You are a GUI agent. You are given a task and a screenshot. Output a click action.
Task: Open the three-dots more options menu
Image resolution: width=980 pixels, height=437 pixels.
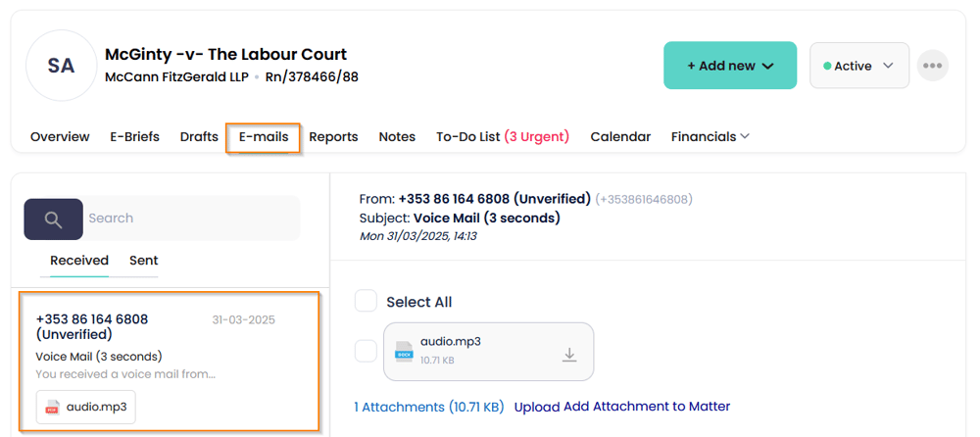pos(932,66)
